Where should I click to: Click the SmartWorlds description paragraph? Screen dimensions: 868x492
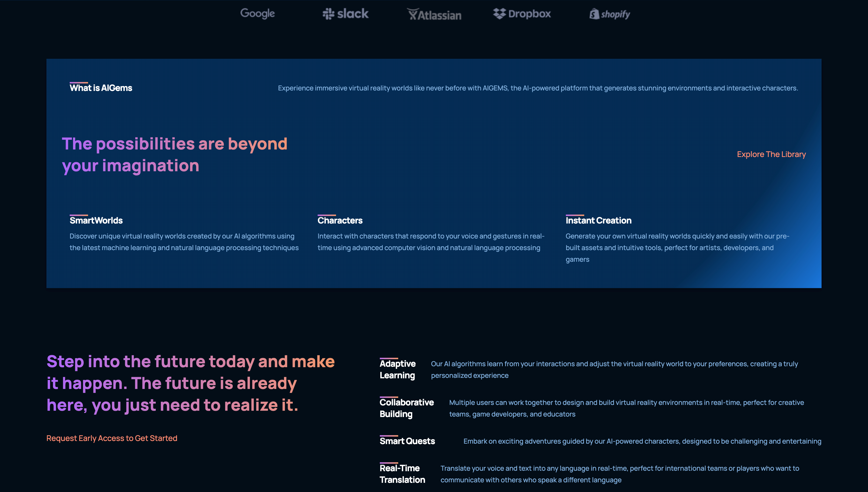pos(184,242)
